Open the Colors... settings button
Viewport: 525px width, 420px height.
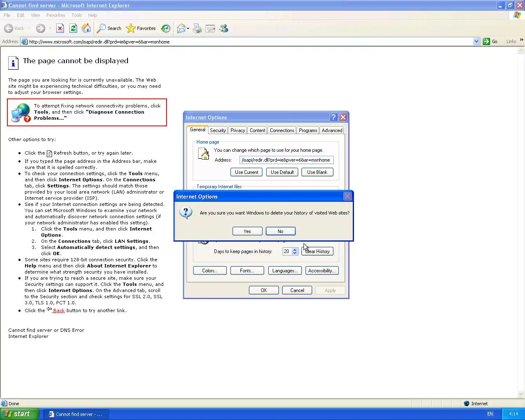tap(210, 271)
